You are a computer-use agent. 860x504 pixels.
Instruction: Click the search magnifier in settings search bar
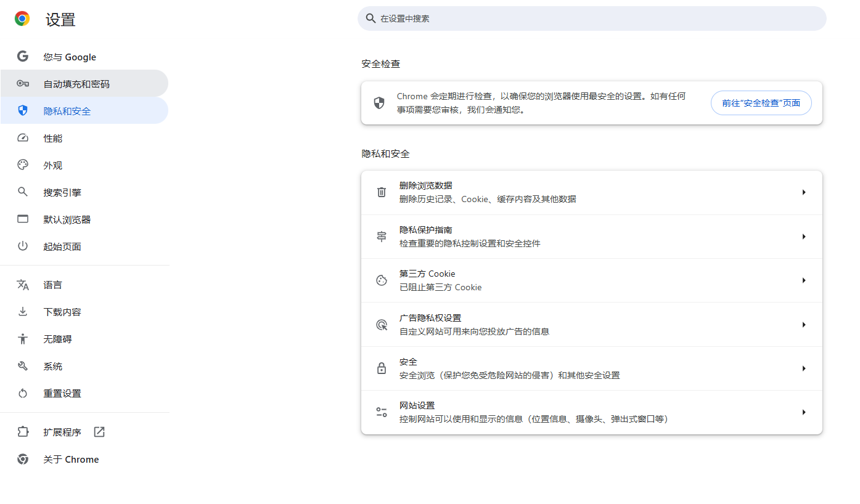[371, 18]
